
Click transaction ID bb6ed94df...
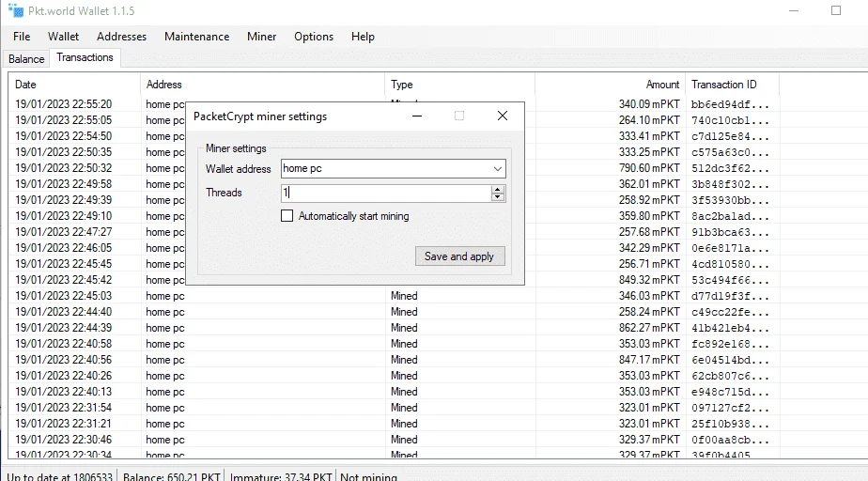(730, 104)
